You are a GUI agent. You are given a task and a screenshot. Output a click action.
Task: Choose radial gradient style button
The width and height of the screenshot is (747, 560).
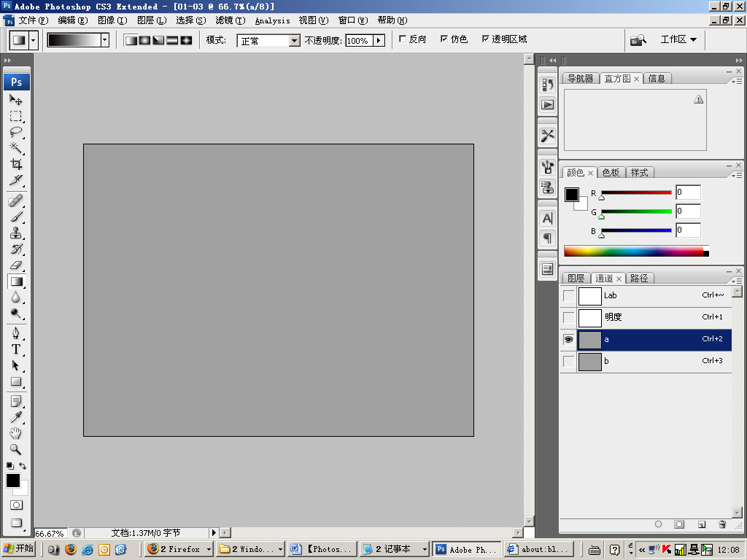point(144,40)
